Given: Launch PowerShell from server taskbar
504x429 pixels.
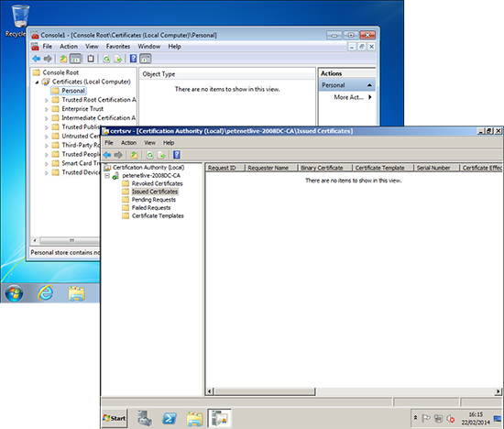Looking at the screenshot, I should [x=170, y=418].
